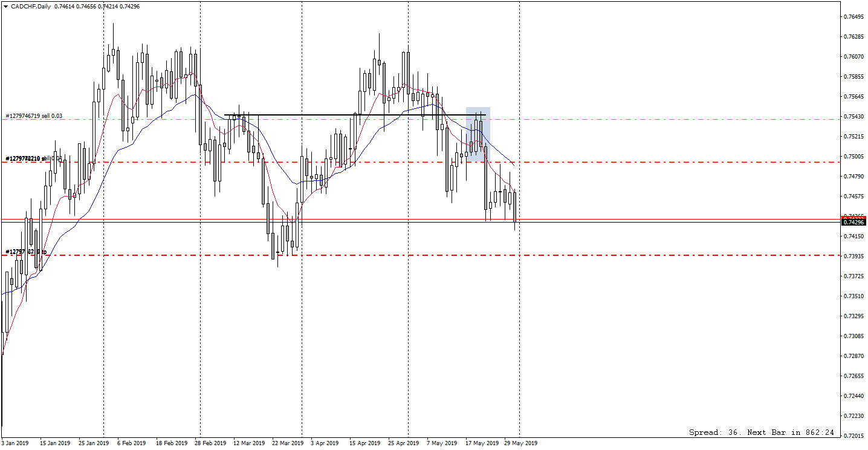Click the 28 Feb 2019 date label

[x=210, y=443]
